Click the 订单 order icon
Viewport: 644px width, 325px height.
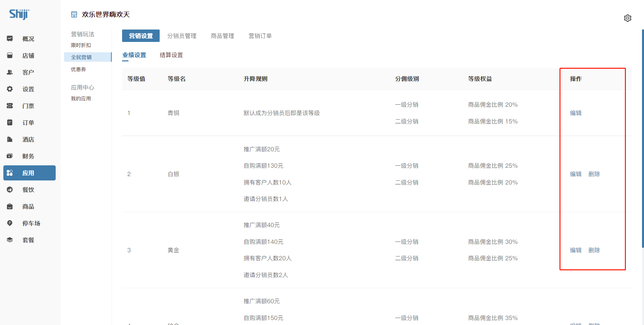10,122
